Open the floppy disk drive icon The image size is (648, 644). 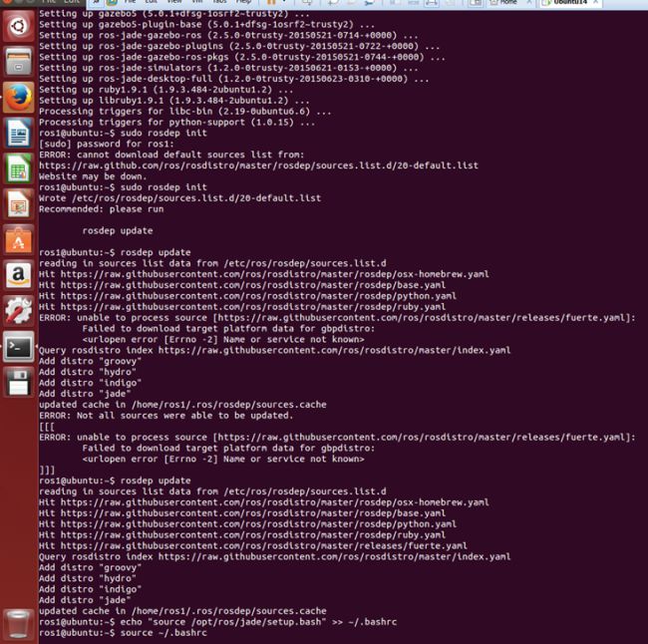click(x=18, y=383)
